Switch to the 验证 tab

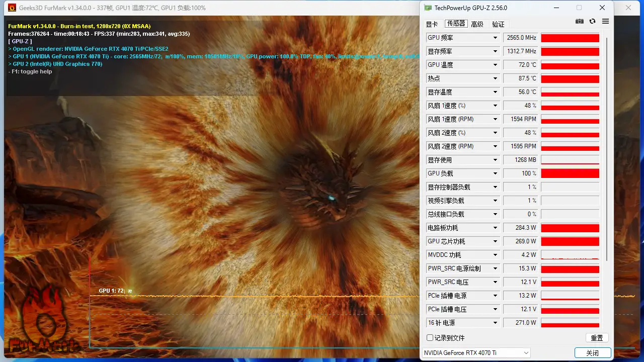(498, 24)
